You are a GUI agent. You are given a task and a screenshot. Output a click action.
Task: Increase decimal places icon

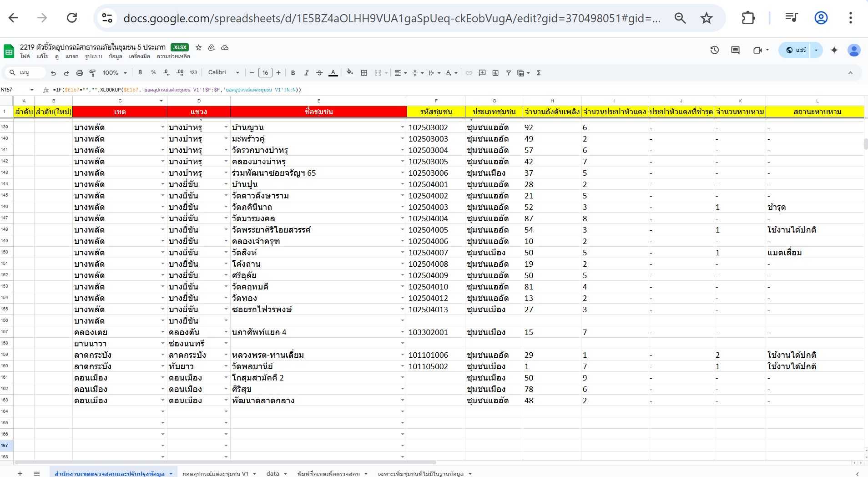(x=180, y=72)
